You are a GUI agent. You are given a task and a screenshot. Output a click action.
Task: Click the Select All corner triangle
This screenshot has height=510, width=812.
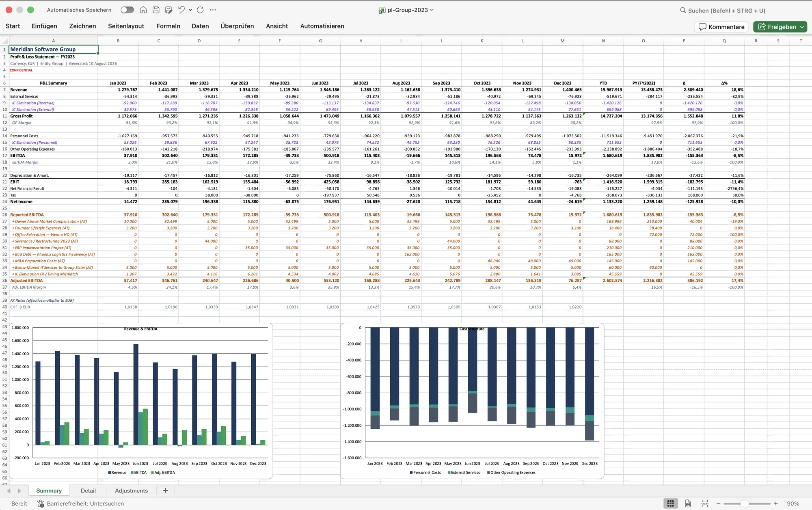point(5,41)
